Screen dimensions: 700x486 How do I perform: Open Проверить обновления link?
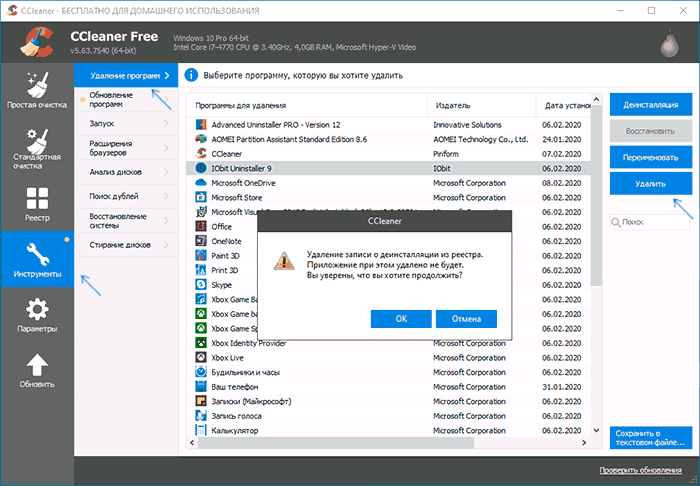pos(641,470)
